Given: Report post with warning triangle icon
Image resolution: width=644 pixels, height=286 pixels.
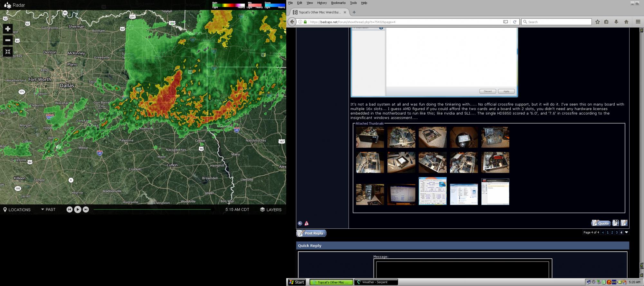Looking at the screenshot, I should (x=307, y=223).
